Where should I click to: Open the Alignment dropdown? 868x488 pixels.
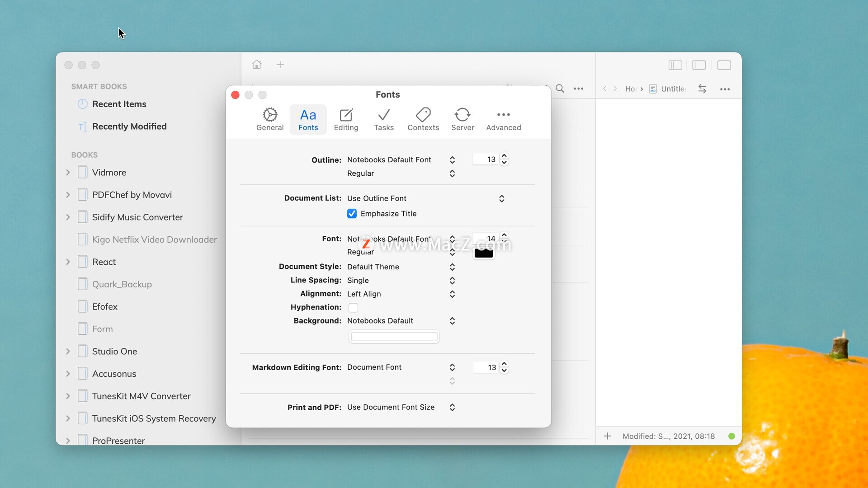point(401,294)
